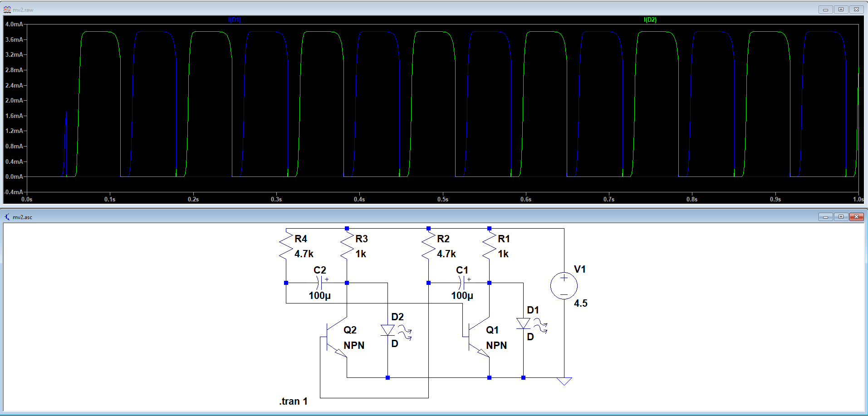Select resistor R3 symbol in schematic

coord(347,245)
